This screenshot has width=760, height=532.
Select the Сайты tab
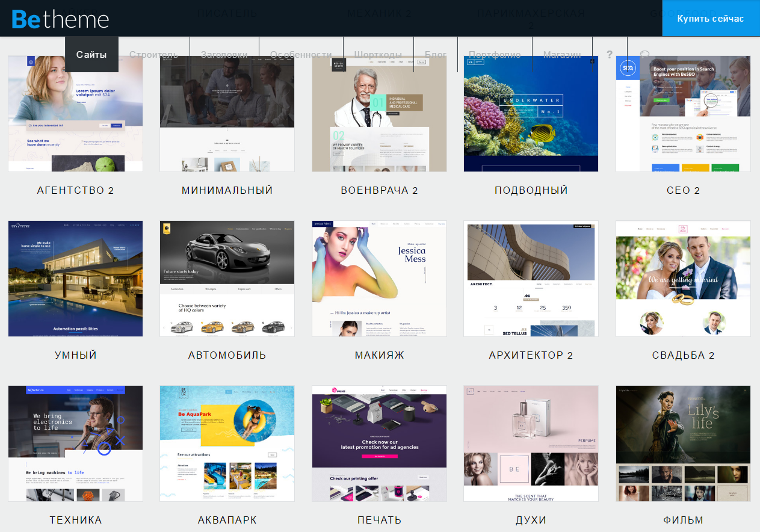click(x=91, y=55)
